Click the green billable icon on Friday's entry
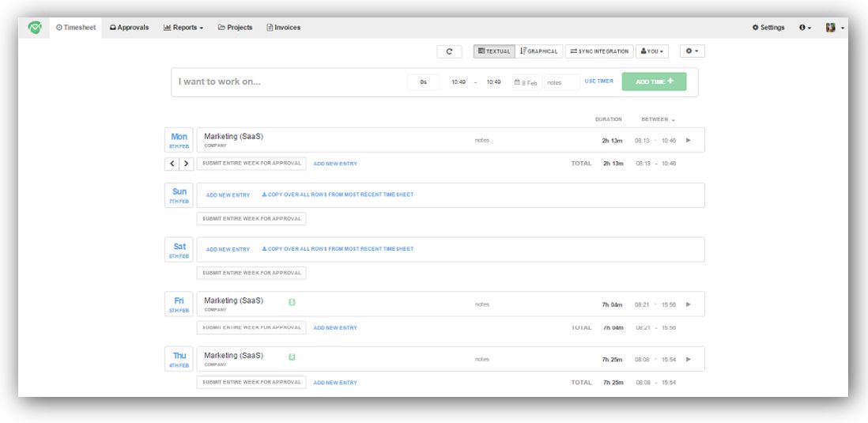 (x=292, y=301)
